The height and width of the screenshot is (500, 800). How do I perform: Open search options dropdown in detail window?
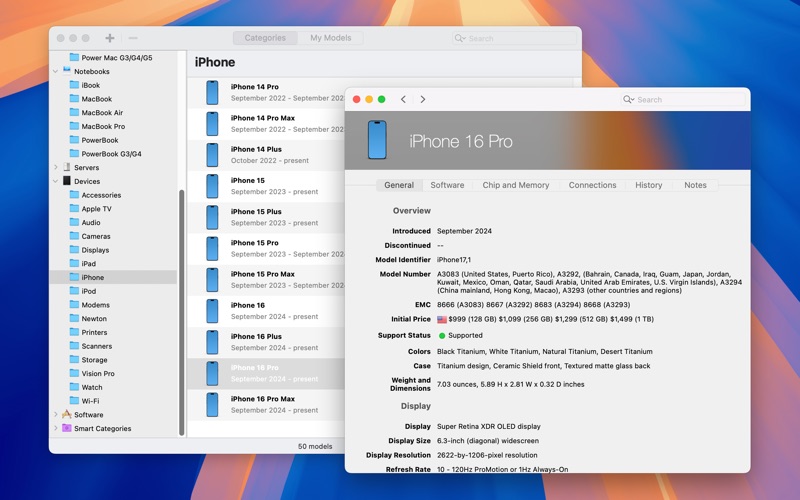pyautogui.click(x=633, y=100)
